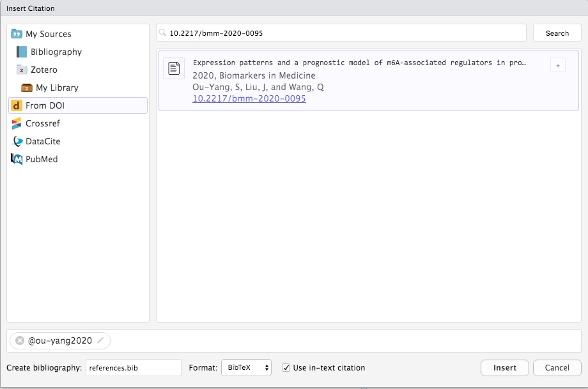Toggle Use in-text citation checkbox

[286, 368]
